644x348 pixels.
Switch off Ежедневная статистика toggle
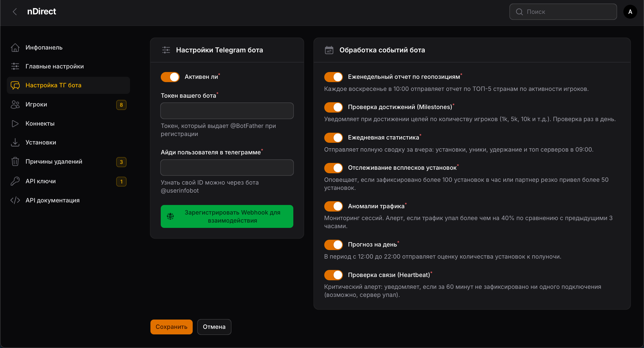tap(333, 138)
